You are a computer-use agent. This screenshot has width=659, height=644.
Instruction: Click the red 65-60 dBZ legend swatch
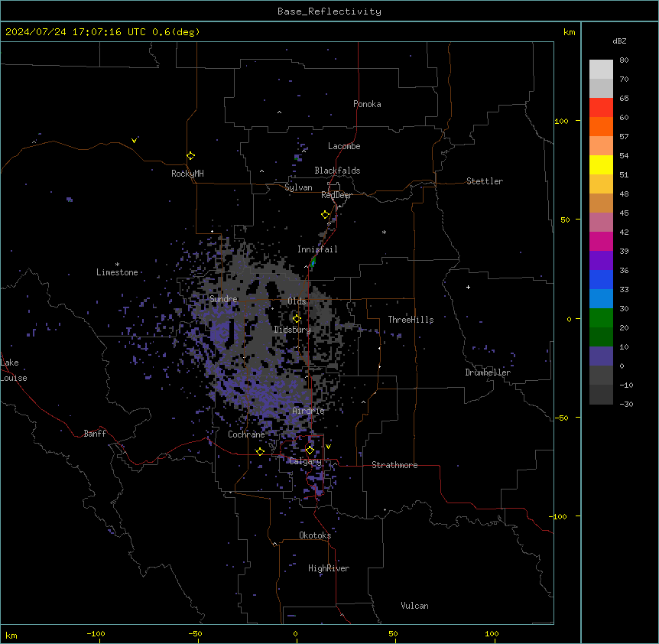point(601,108)
